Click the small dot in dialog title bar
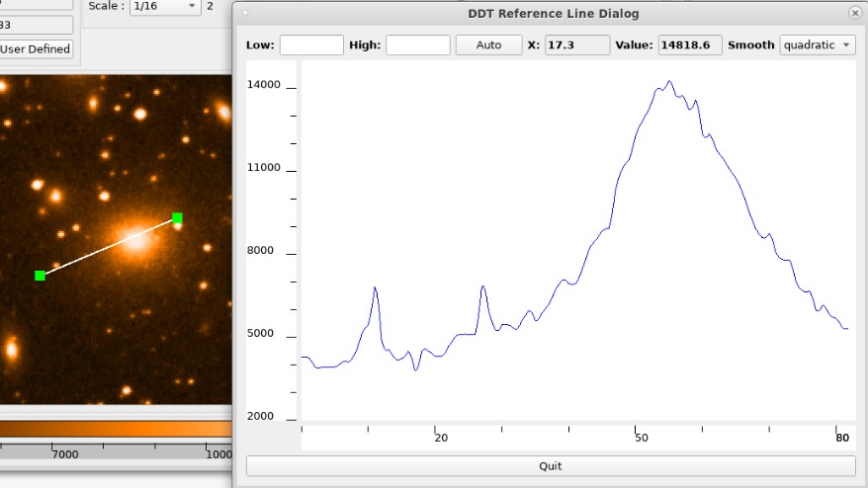This screenshot has width=868, height=488. coord(245,13)
